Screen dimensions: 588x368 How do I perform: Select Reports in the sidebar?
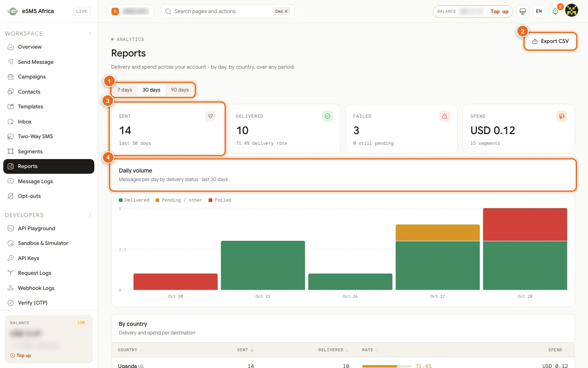[x=49, y=166]
